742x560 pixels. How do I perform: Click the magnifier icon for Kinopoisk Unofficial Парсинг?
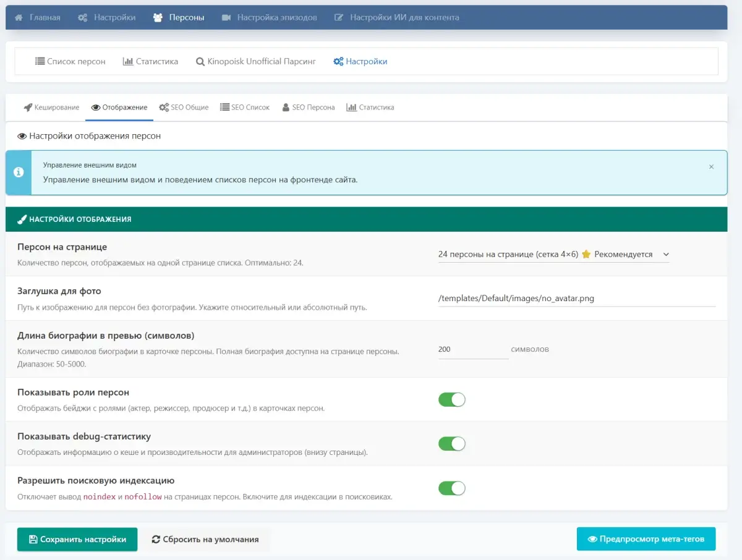coord(200,61)
